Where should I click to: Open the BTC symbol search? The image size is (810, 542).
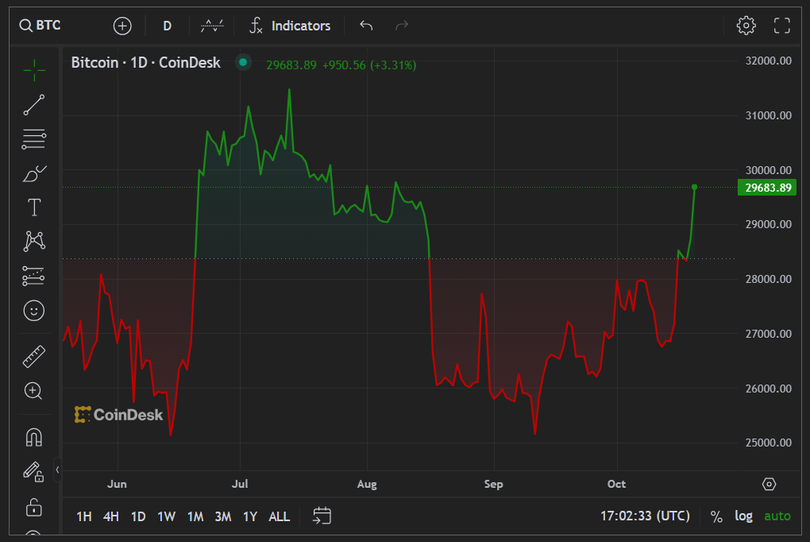[x=40, y=25]
